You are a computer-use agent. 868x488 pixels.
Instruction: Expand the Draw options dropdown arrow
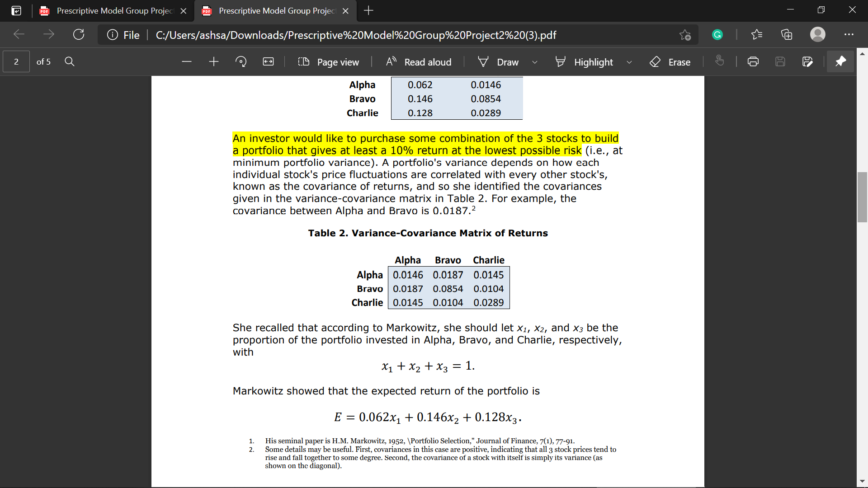(535, 62)
